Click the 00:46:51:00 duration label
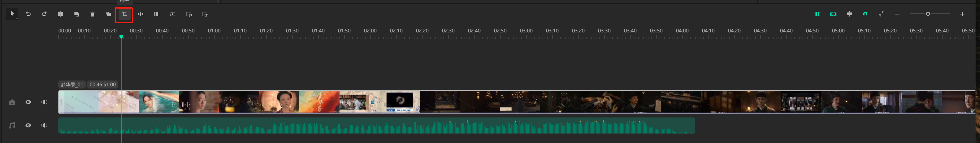The width and height of the screenshot is (980, 143). (x=102, y=84)
